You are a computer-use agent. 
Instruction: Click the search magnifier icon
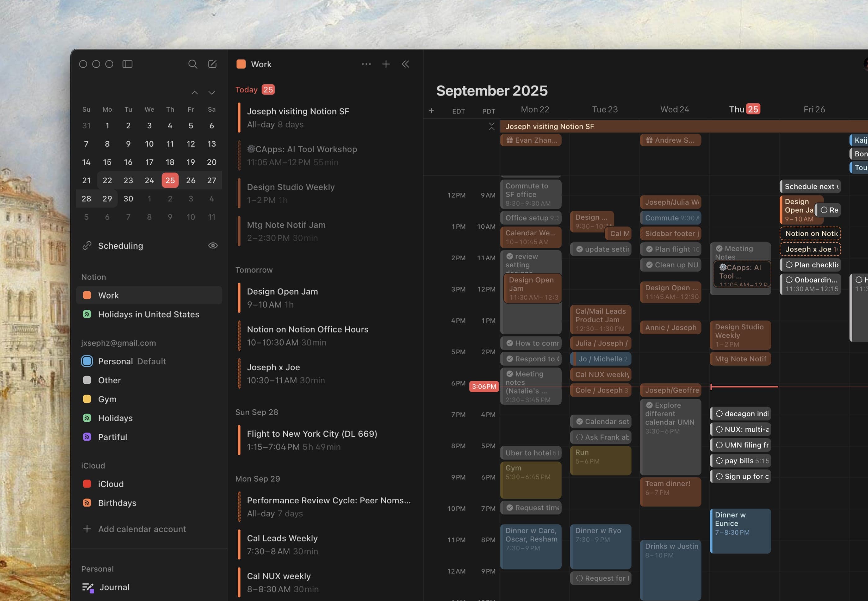pyautogui.click(x=193, y=64)
